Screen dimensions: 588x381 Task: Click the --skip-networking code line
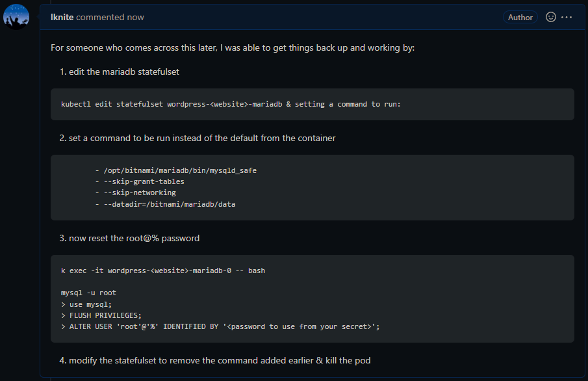click(135, 192)
